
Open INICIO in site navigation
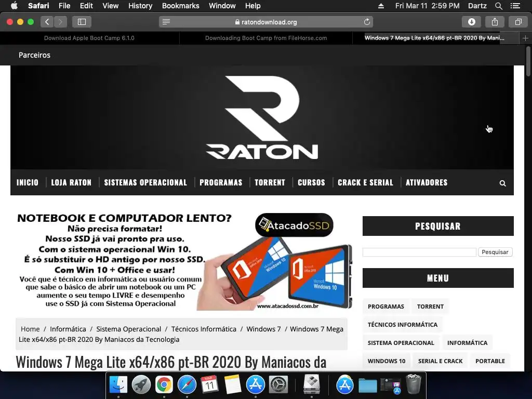[28, 182]
